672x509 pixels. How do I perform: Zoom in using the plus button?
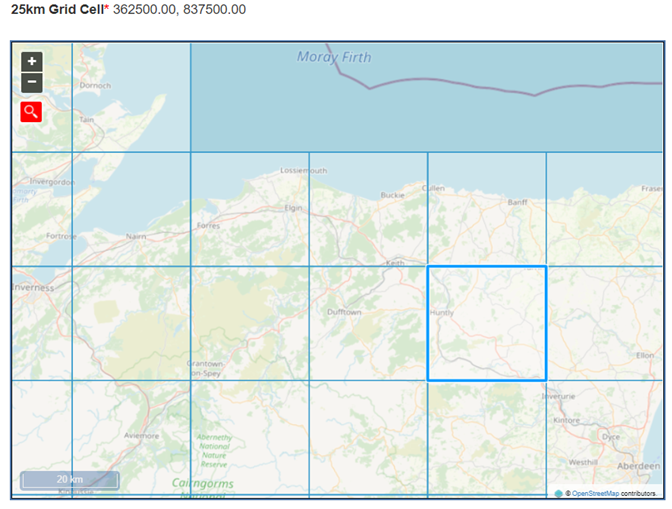32,61
